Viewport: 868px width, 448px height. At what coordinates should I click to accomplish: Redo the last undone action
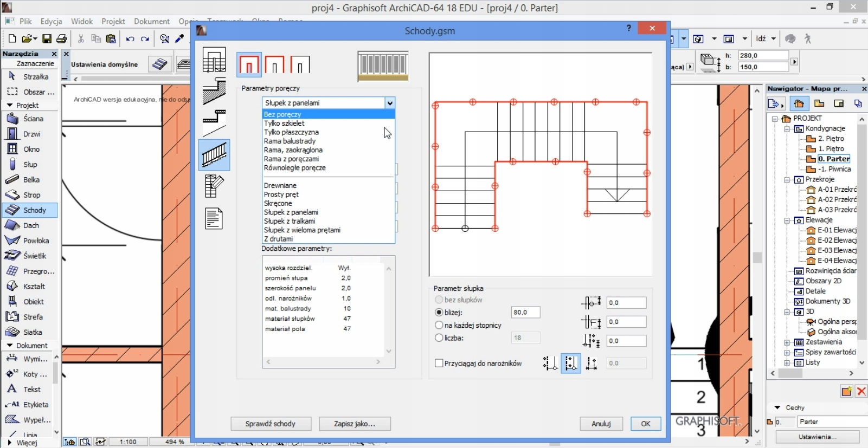tap(145, 38)
